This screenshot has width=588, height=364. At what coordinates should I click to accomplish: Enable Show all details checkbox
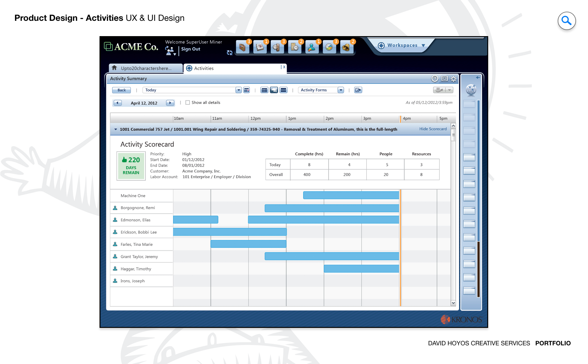(x=188, y=103)
